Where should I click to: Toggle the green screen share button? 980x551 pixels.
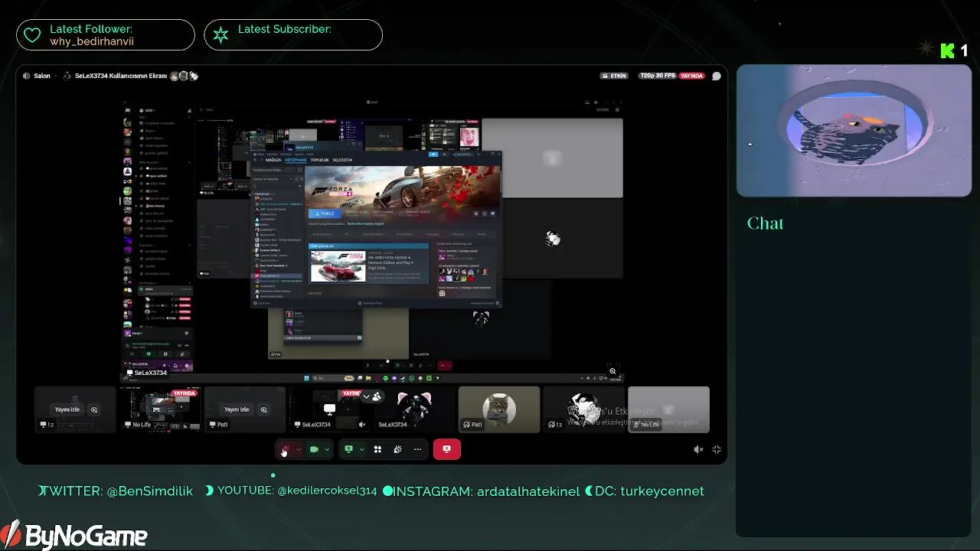click(x=348, y=449)
